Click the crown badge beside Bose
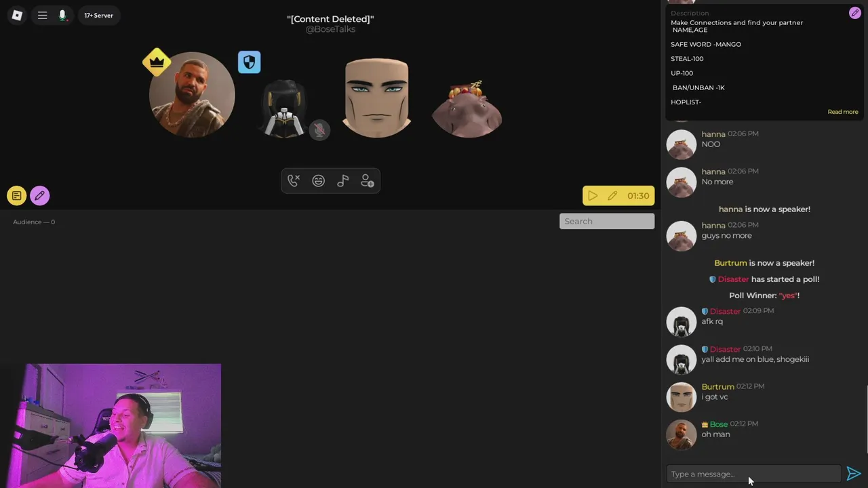This screenshot has height=488, width=868. pos(705,424)
